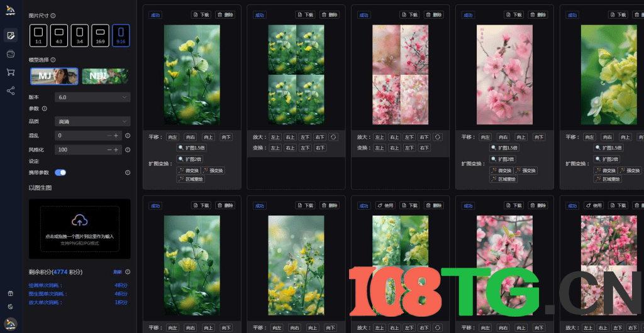644x333 pixels.
Task: Click refresh icon on pink grid card 放大 row
Action: (438, 137)
